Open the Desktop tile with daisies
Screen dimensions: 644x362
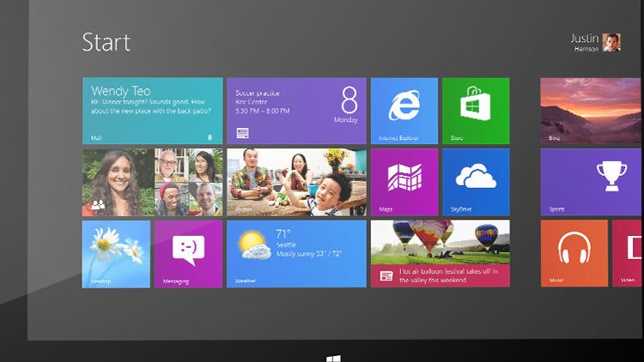[x=116, y=254]
